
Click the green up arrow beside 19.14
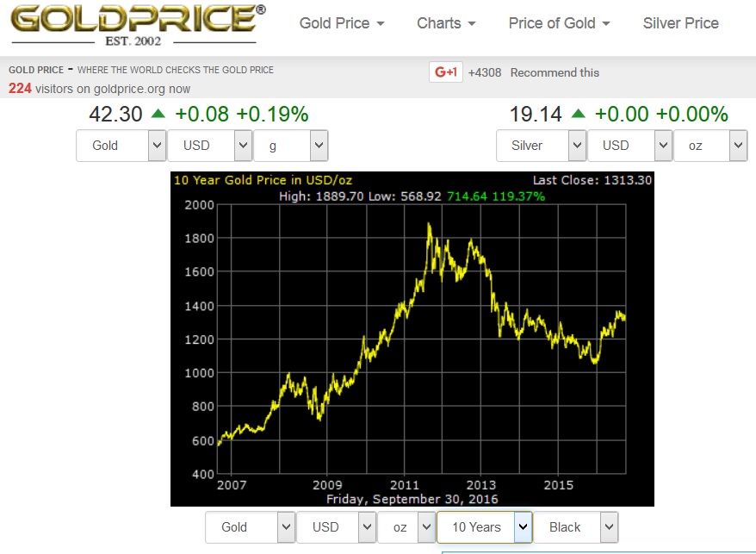578,114
